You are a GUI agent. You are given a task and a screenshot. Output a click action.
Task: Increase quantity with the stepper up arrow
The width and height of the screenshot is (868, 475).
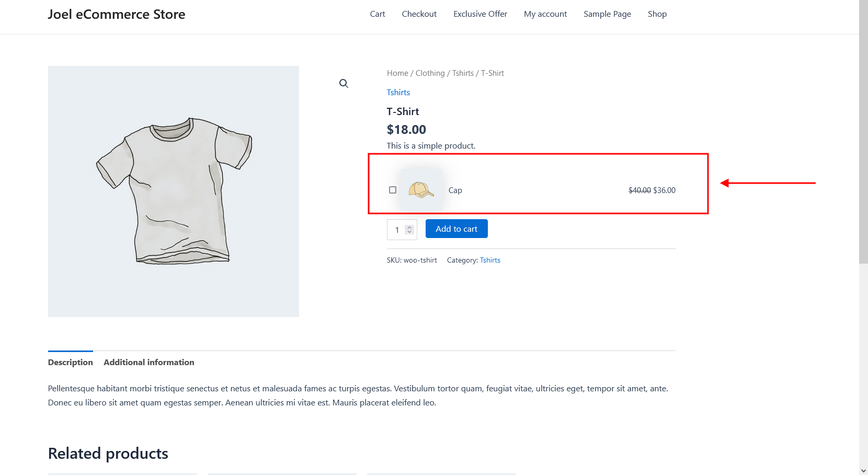(x=409, y=227)
